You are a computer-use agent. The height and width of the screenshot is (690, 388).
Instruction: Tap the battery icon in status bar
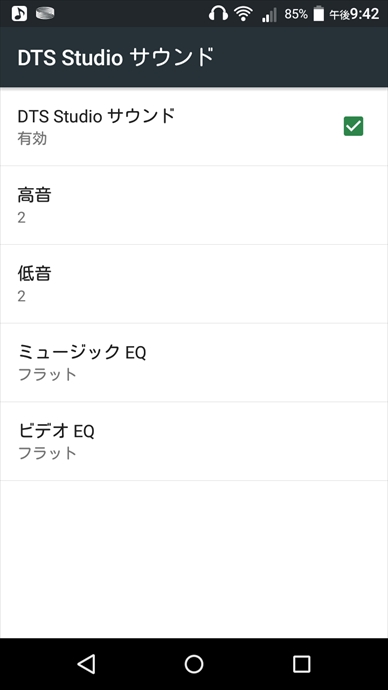pos(318,14)
